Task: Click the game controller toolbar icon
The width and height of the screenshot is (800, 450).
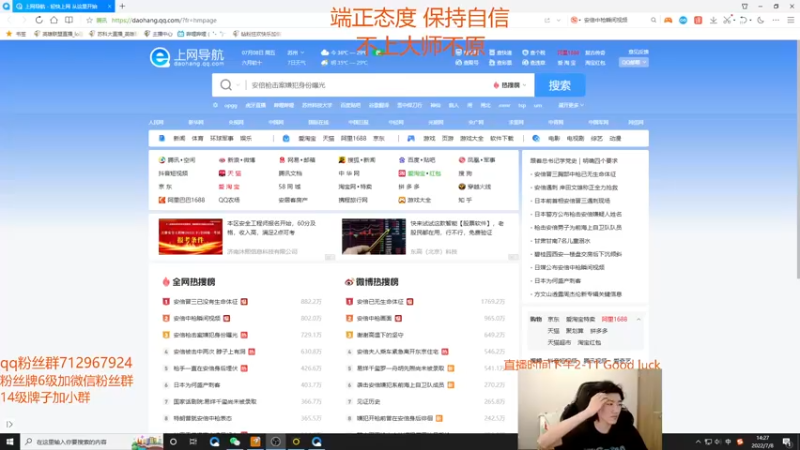Action: [x=668, y=20]
